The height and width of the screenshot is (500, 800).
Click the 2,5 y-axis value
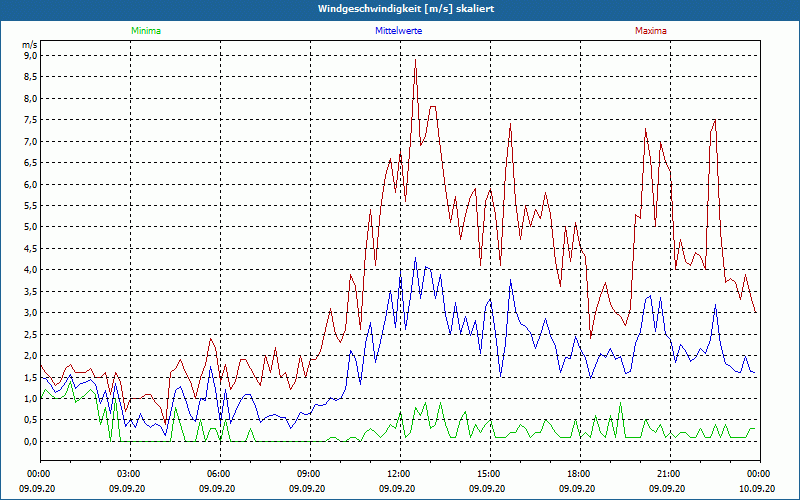pyautogui.click(x=31, y=334)
